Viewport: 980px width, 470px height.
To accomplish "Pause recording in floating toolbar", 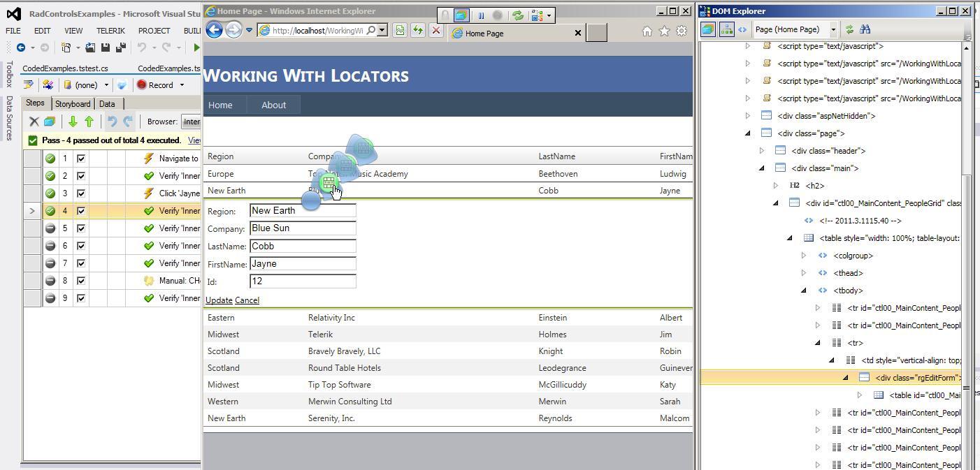I will click(481, 15).
